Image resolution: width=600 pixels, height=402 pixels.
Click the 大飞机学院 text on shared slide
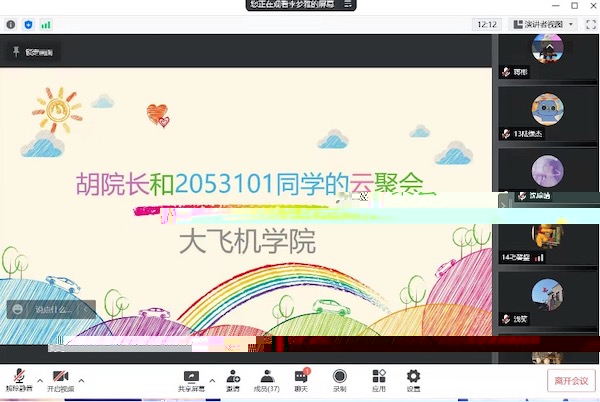[x=248, y=241]
